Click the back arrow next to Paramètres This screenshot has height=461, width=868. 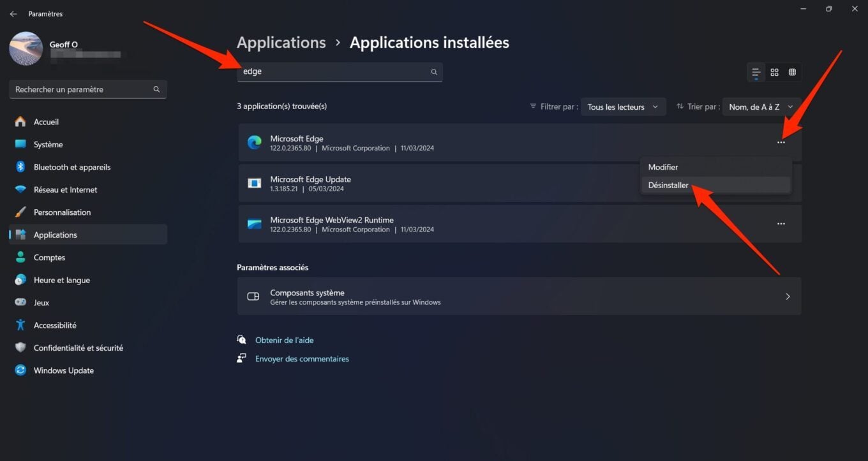13,14
